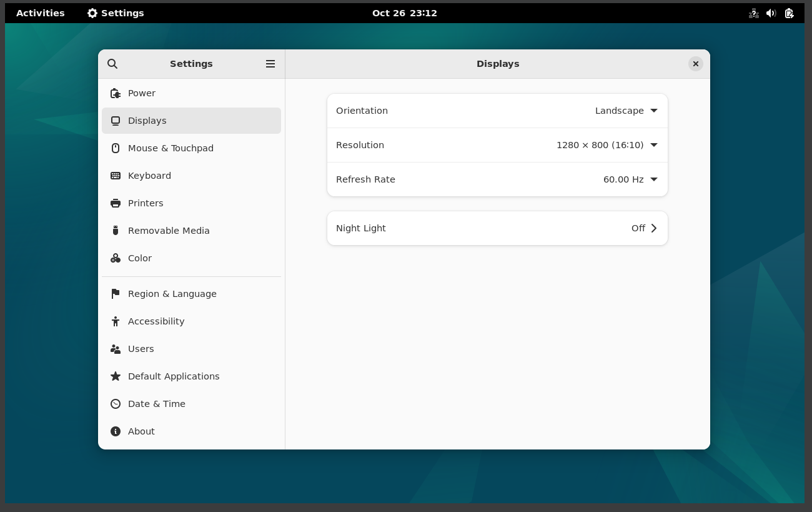Open the Orientation dropdown
The height and width of the screenshot is (512, 812).
tap(653, 111)
